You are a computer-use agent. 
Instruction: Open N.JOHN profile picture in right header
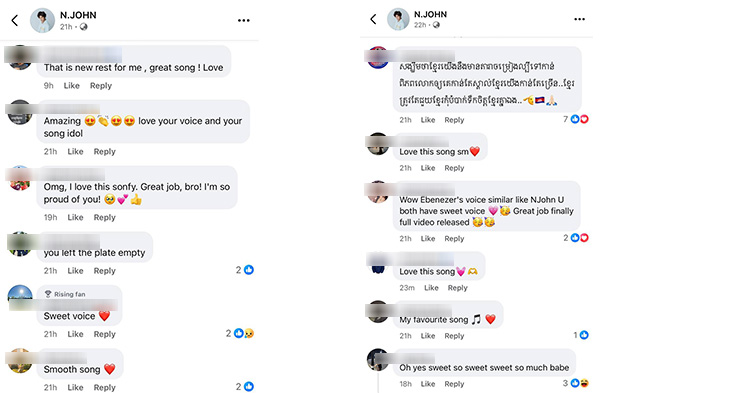click(398, 19)
